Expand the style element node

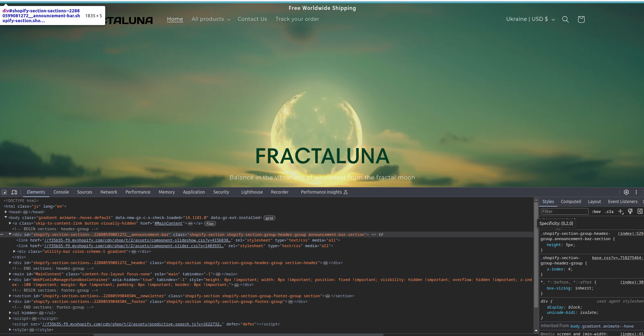10,330
